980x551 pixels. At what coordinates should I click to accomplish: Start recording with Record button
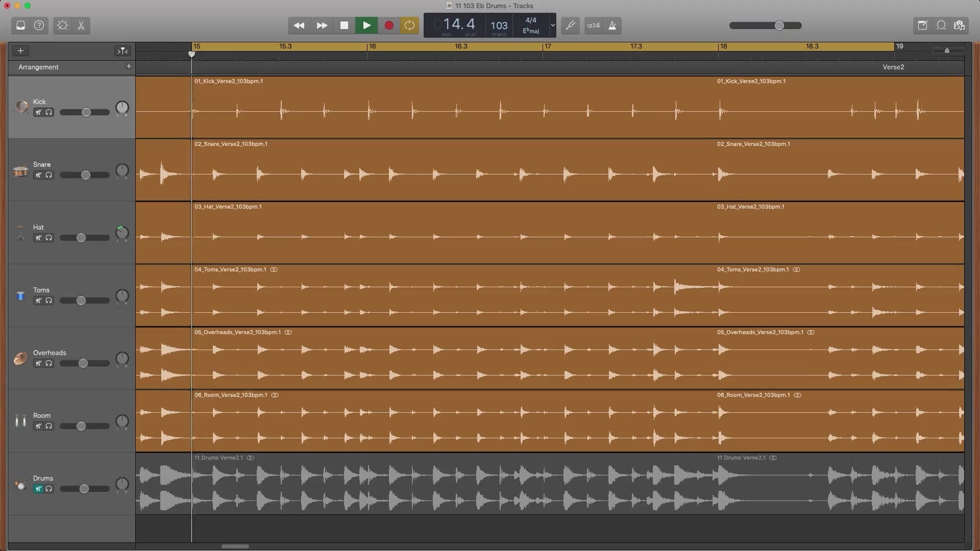point(389,26)
